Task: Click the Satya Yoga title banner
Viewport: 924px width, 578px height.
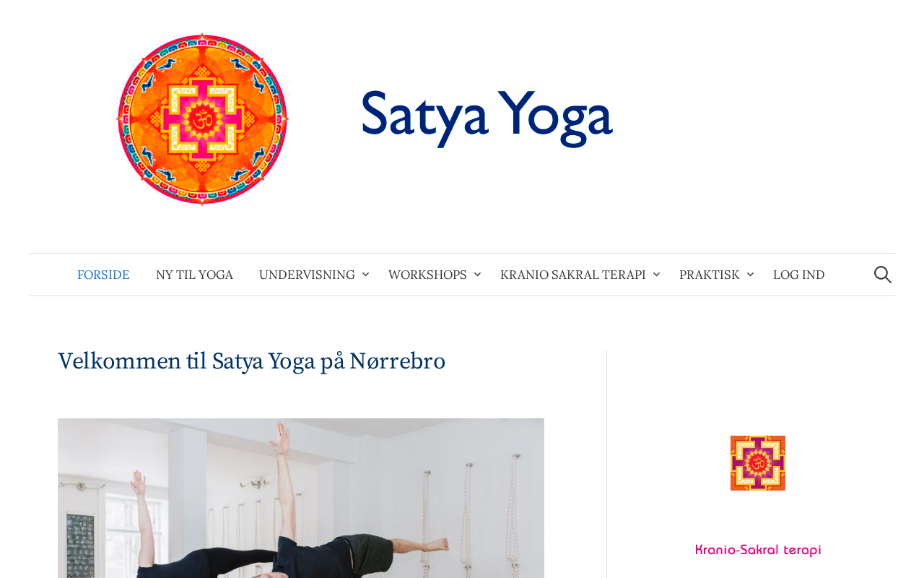Action: [487, 114]
